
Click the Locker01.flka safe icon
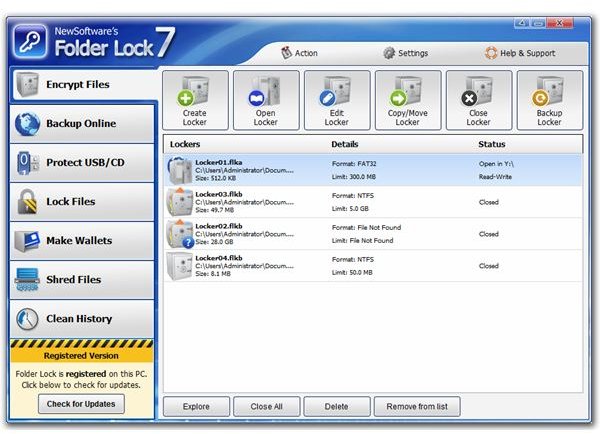click(x=180, y=170)
